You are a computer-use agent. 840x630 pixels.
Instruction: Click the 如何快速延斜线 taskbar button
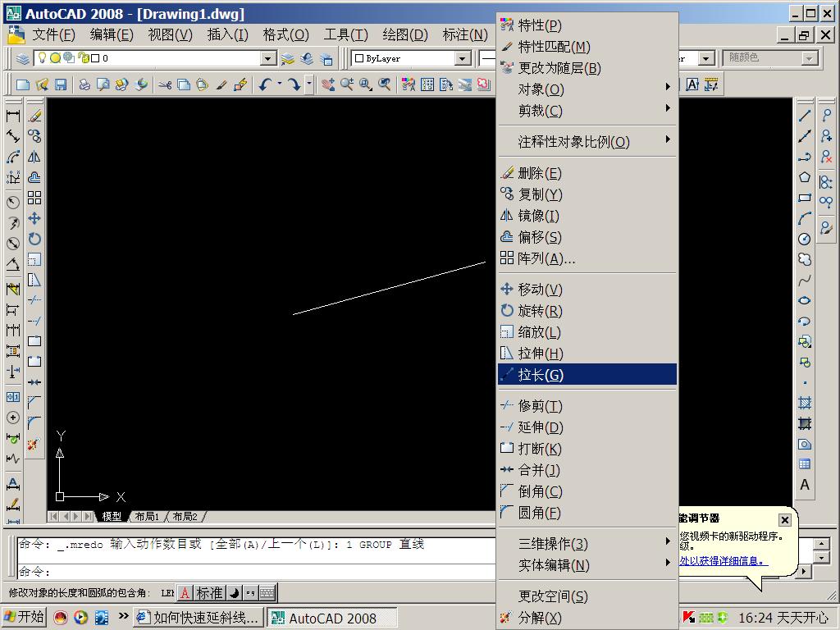pyautogui.click(x=199, y=617)
